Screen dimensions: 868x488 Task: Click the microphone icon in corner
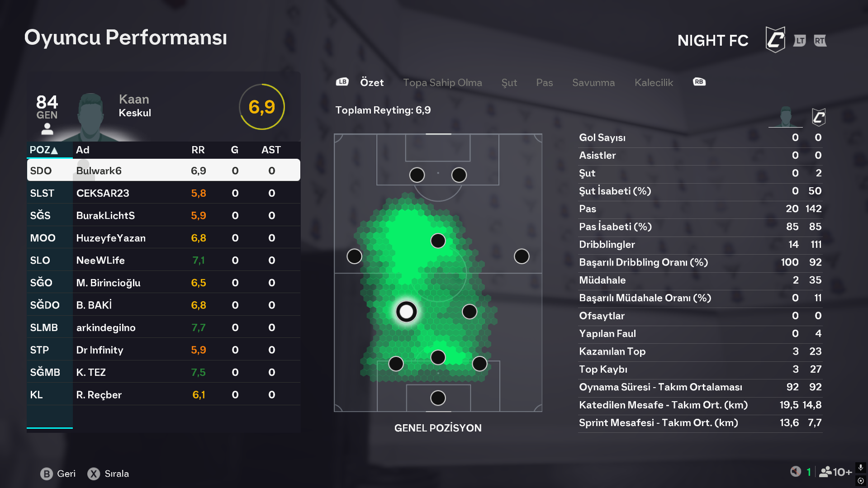click(x=860, y=467)
